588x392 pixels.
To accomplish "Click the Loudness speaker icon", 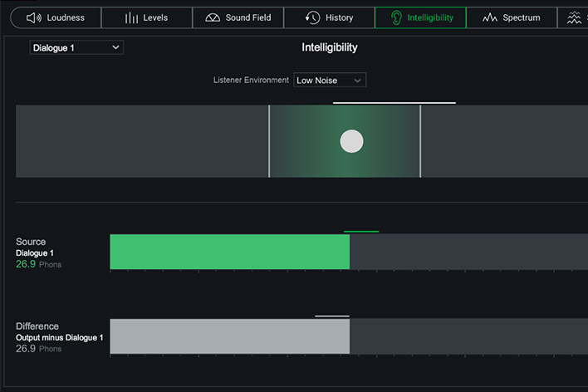I will (34, 17).
